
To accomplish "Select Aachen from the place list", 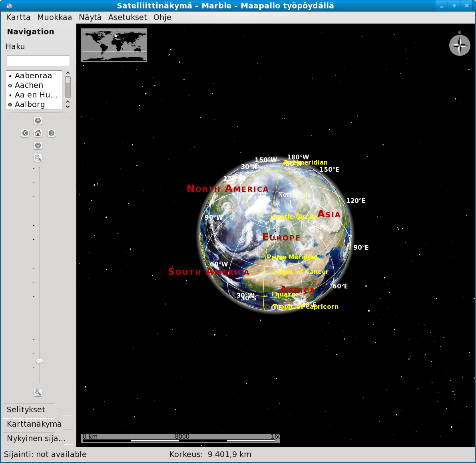I will [x=29, y=85].
